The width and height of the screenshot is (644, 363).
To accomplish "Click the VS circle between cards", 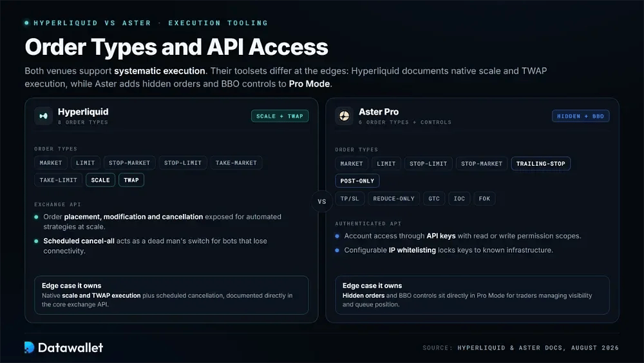I will tap(322, 201).
